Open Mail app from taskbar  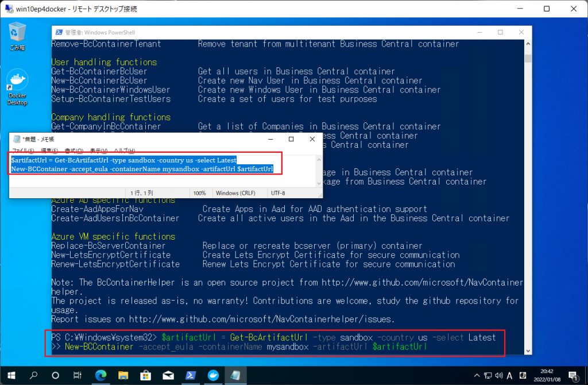(168, 375)
